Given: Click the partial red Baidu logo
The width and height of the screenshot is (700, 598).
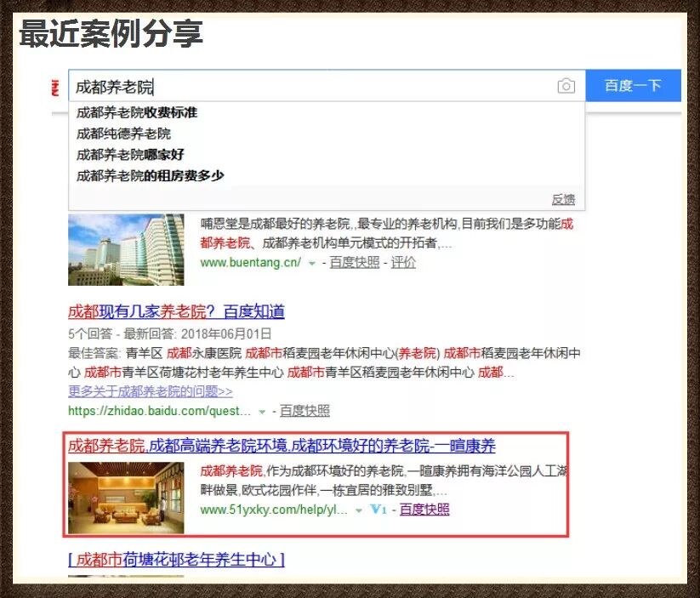Looking at the screenshot, I should pyautogui.click(x=55, y=88).
